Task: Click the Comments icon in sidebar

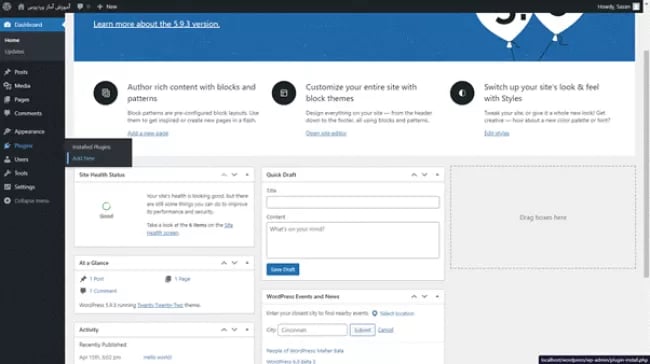Action: (x=7, y=113)
